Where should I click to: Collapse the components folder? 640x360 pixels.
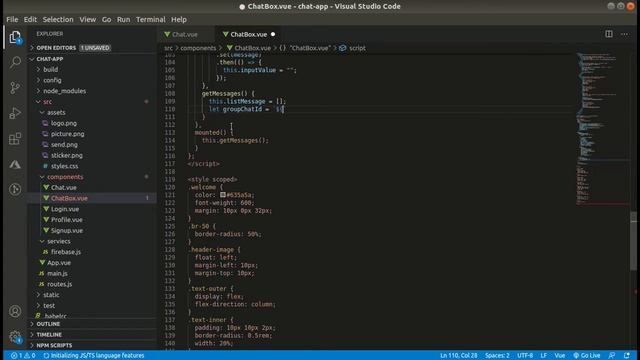[x=92, y=177]
